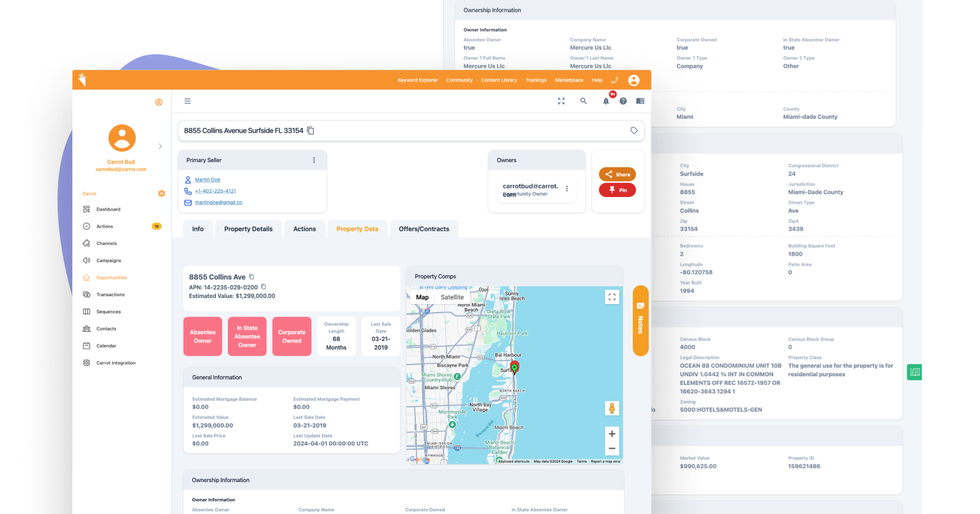Open Channels in the sidebar
This screenshot has width=980, height=514.
[107, 244]
